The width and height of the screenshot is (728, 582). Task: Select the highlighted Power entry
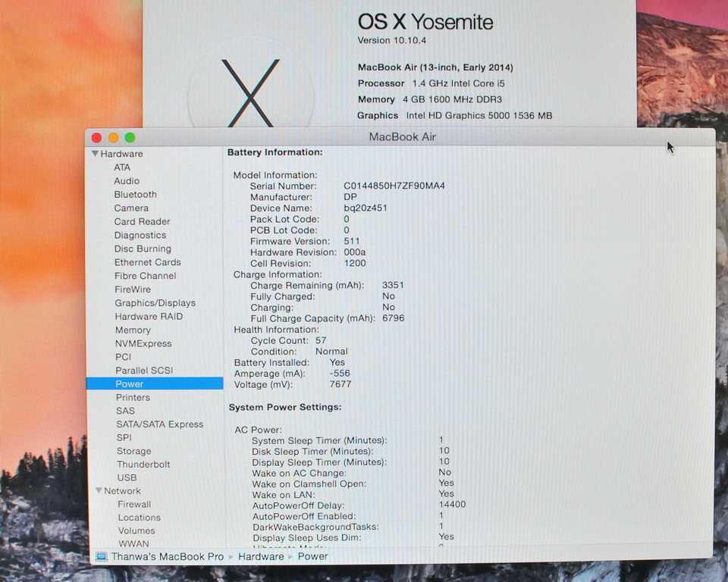(155, 383)
